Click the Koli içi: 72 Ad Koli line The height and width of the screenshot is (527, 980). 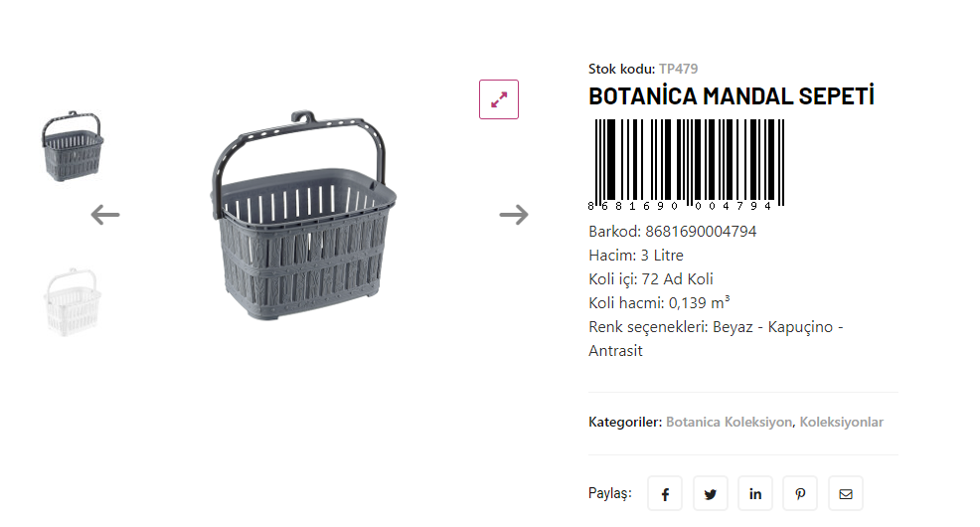coord(650,279)
